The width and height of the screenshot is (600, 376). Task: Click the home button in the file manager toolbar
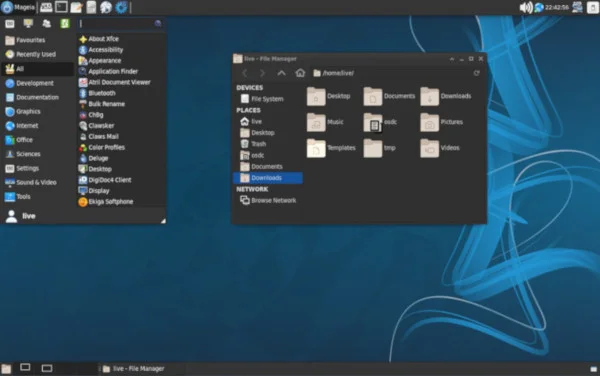[x=300, y=73]
